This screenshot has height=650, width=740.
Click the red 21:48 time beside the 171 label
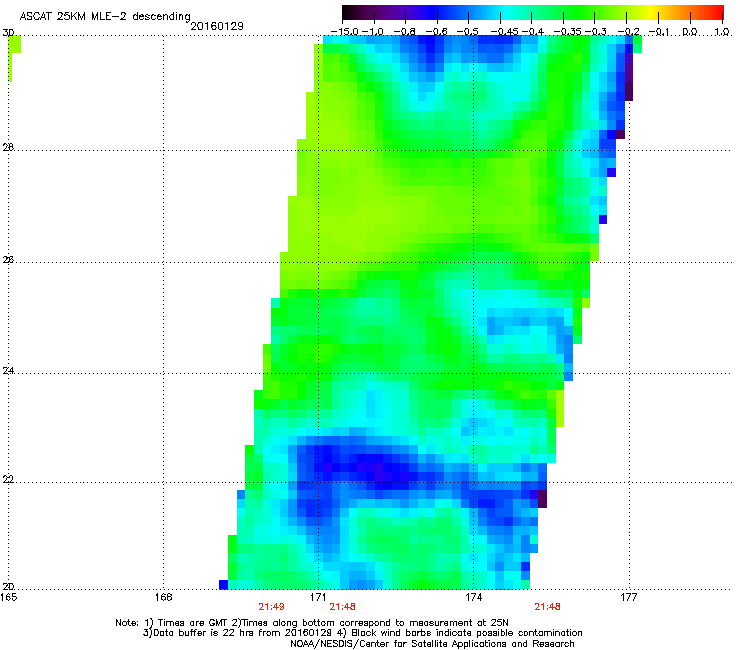point(342,607)
